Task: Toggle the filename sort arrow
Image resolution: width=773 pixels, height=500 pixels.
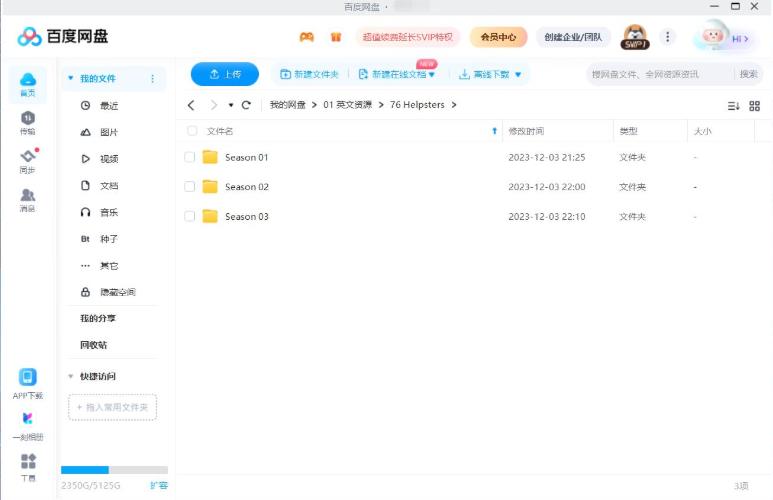Action: (x=494, y=131)
